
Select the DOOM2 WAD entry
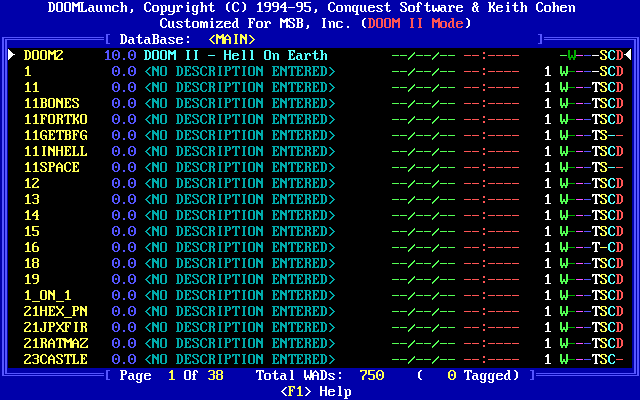pos(320,55)
